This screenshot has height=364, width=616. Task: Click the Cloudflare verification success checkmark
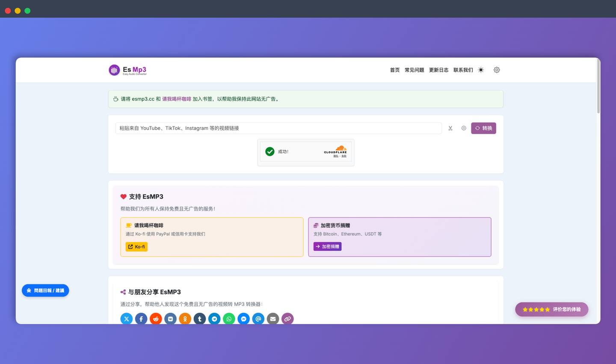pos(269,151)
